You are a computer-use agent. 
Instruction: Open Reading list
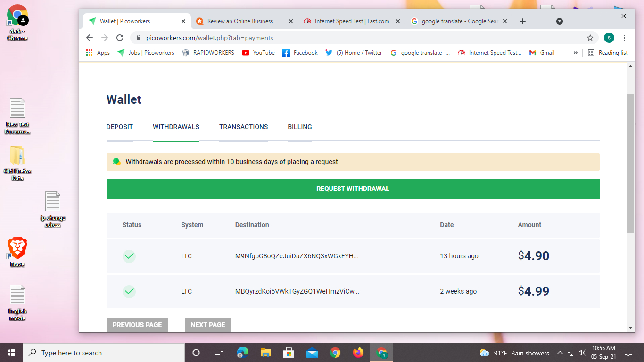[x=608, y=53]
